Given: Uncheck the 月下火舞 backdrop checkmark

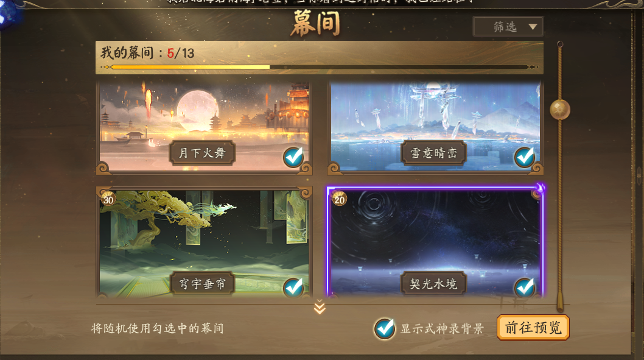Looking at the screenshot, I should pyautogui.click(x=293, y=157).
